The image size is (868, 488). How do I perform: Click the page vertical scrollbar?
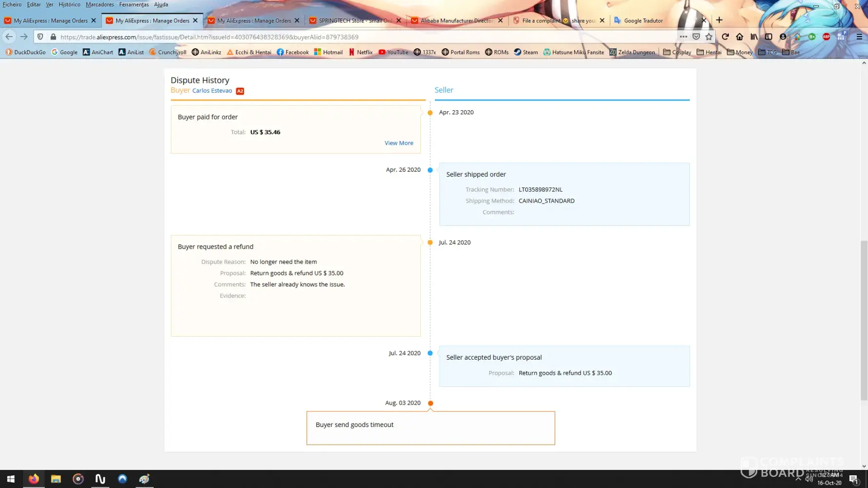point(864,320)
